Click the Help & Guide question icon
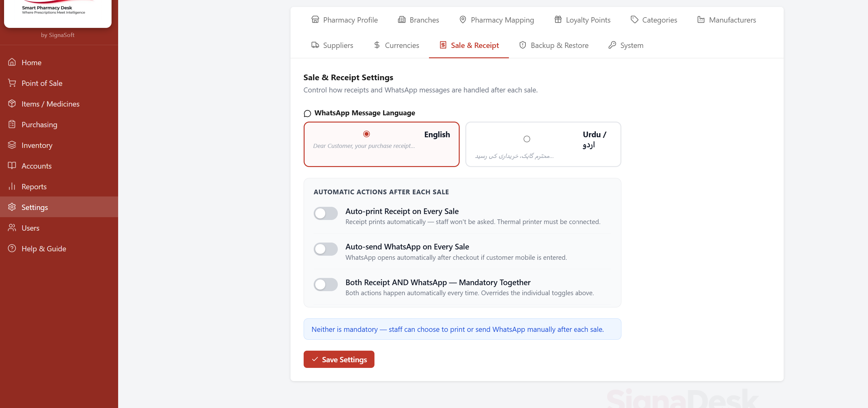The width and height of the screenshot is (868, 408). 12,248
